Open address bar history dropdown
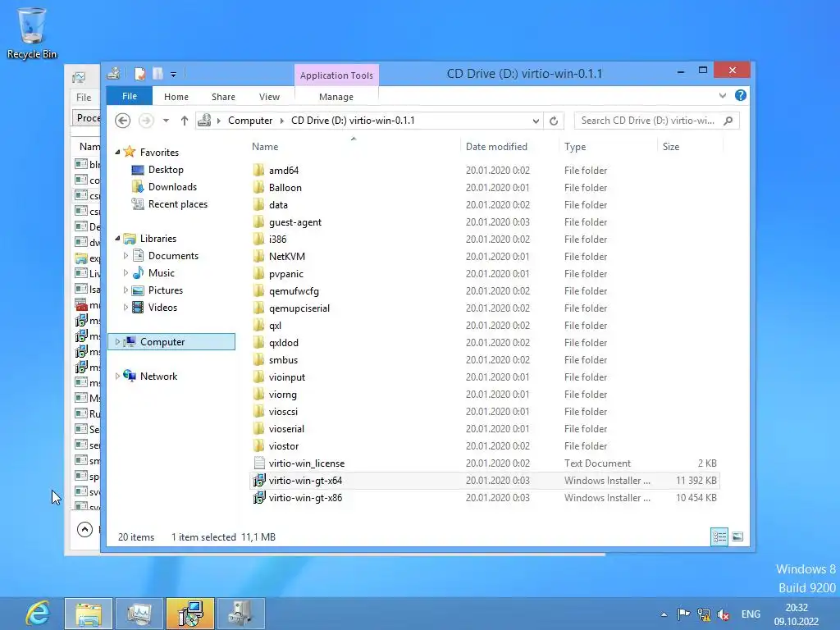The image size is (840, 630). coord(535,121)
